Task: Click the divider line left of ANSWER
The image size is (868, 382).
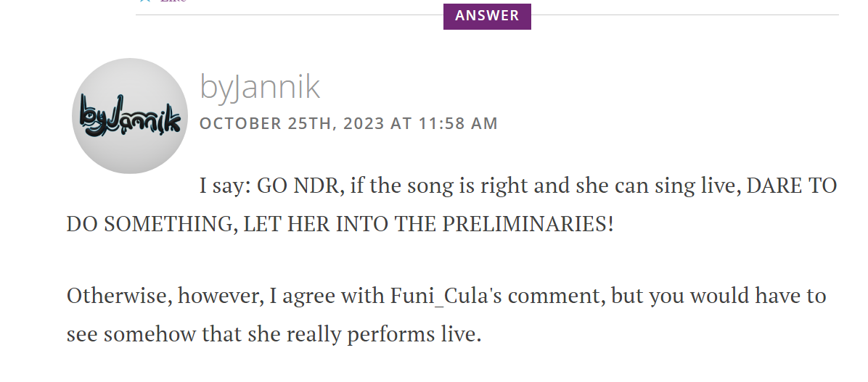Action: (290, 15)
